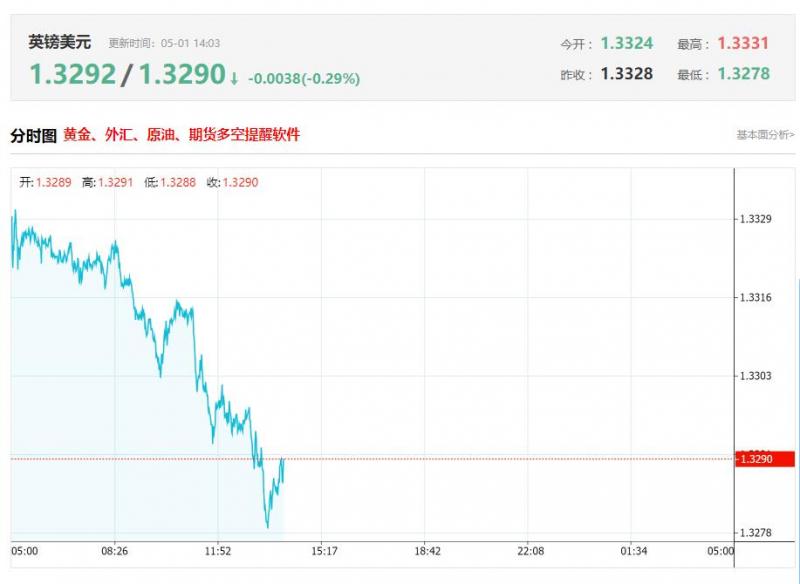Click the 08:26 time axis label
Image resolution: width=800 pixels, height=584 pixels.
pos(115,551)
